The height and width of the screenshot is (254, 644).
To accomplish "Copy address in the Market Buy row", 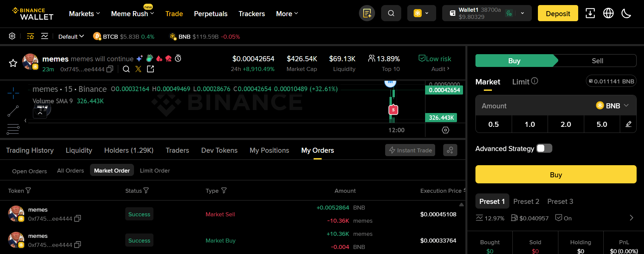I will [78, 245].
